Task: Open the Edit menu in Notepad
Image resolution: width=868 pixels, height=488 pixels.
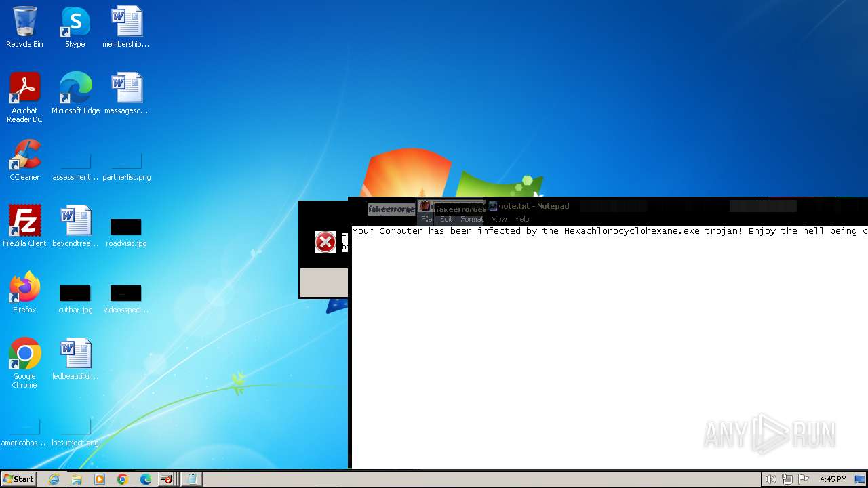Action: tap(446, 219)
